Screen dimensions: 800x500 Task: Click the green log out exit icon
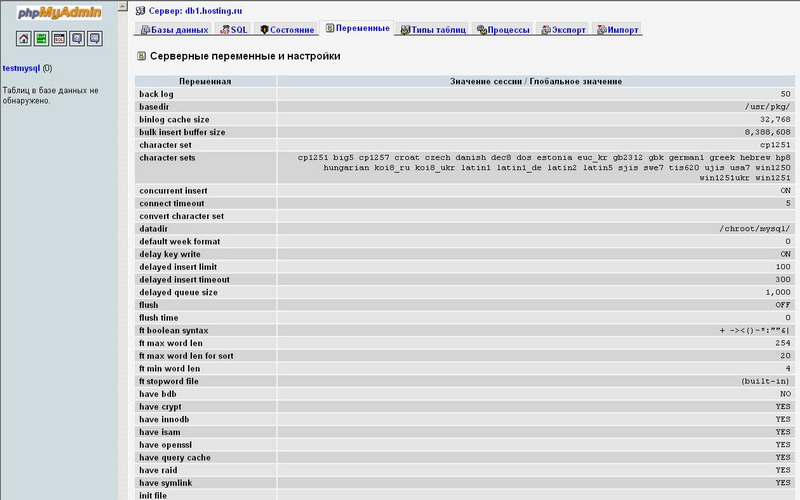click(41, 39)
